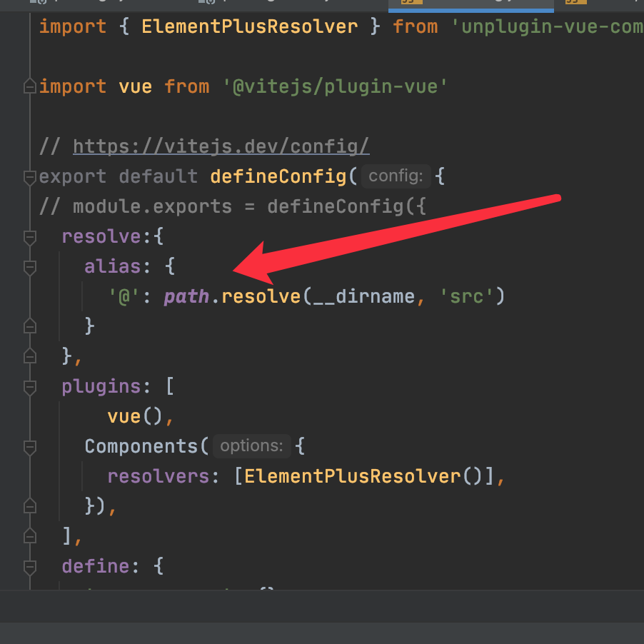Click the fold end marker beside the ], line
644x644 pixels.
30,536
